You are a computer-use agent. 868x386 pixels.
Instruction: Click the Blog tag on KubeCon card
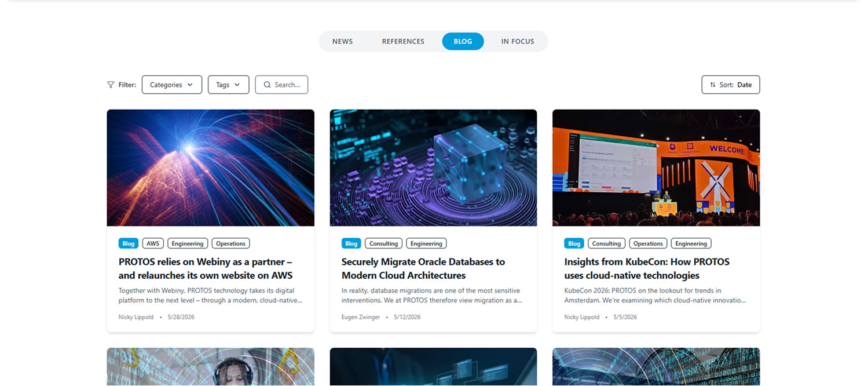pos(574,243)
